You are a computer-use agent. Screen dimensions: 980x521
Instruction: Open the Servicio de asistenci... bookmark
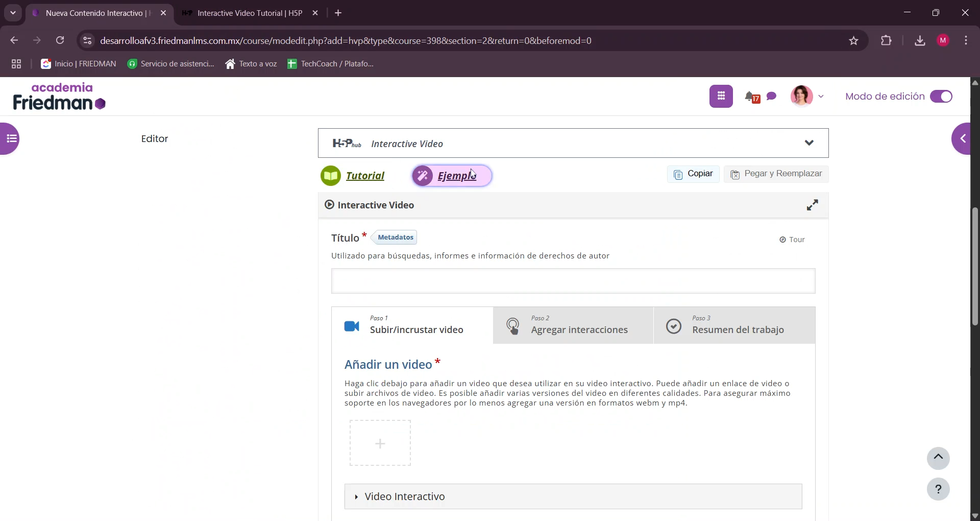coord(171,64)
